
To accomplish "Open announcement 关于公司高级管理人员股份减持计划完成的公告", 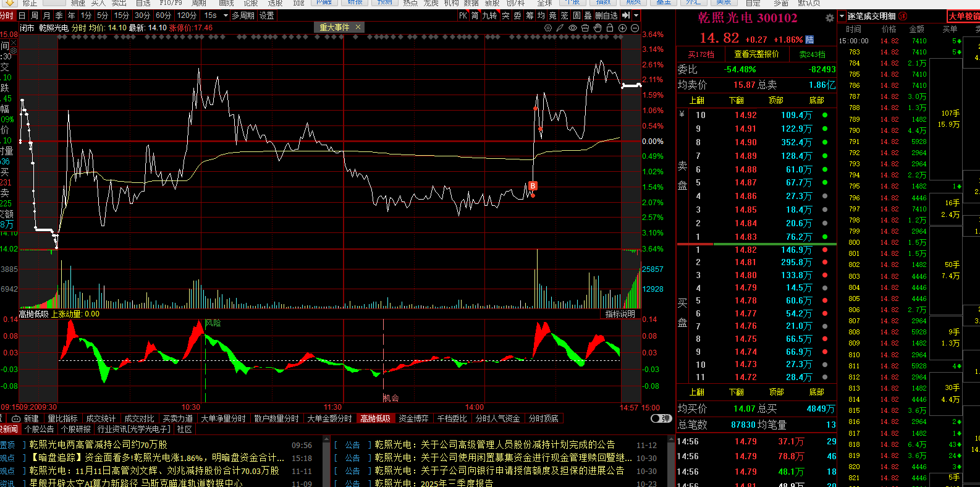I will pos(518,444).
